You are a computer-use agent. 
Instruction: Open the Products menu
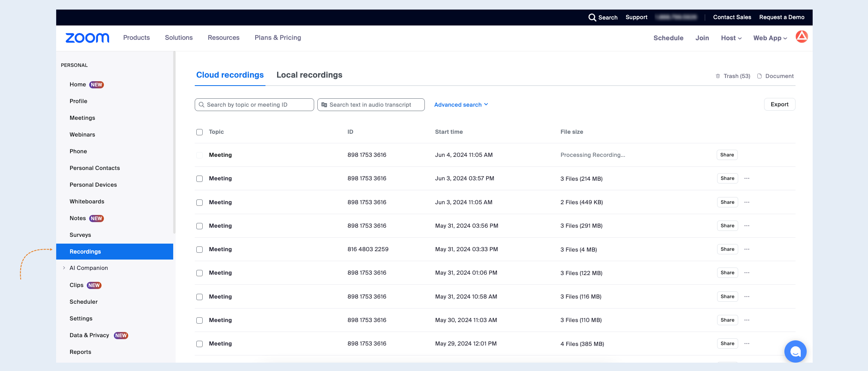[x=137, y=37]
